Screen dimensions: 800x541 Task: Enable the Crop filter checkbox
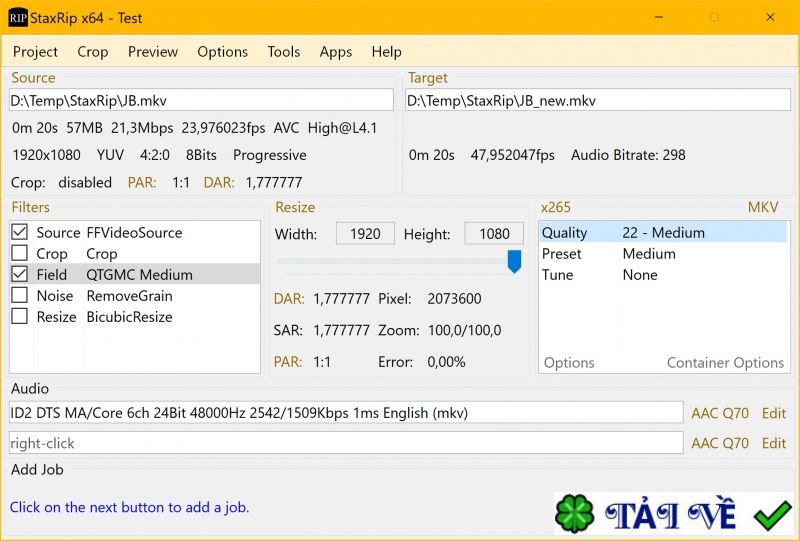click(19, 254)
